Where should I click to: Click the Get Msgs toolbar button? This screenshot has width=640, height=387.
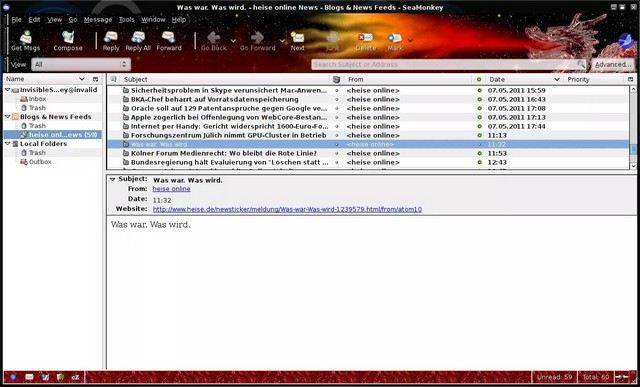click(25, 41)
